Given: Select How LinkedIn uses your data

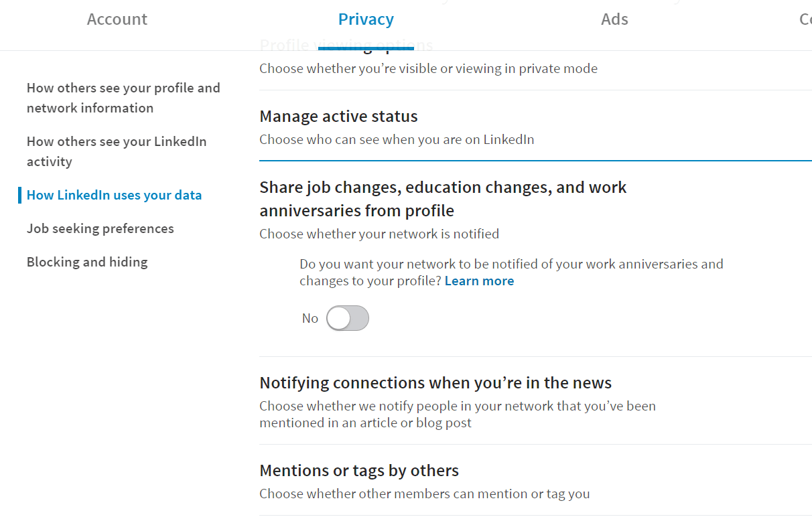Looking at the screenshot, I should [114, 196].
